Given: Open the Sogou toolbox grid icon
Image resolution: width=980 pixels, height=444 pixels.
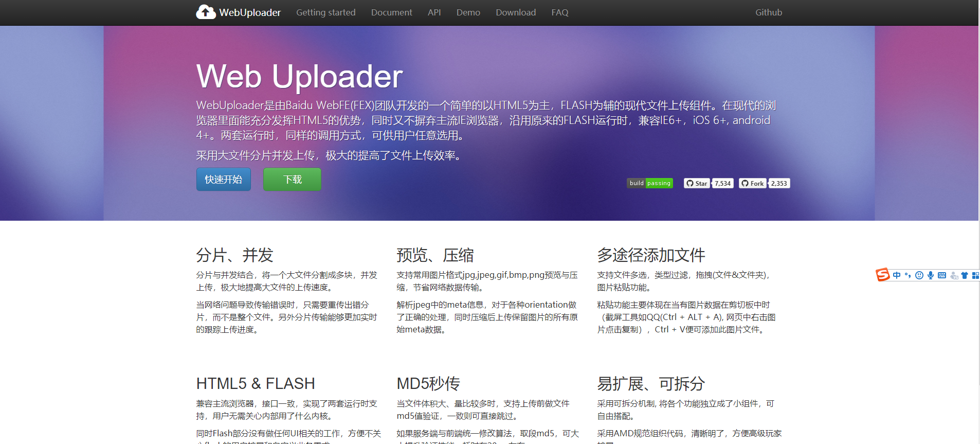Looking at the screenshot, I should [x=975, y=275].
